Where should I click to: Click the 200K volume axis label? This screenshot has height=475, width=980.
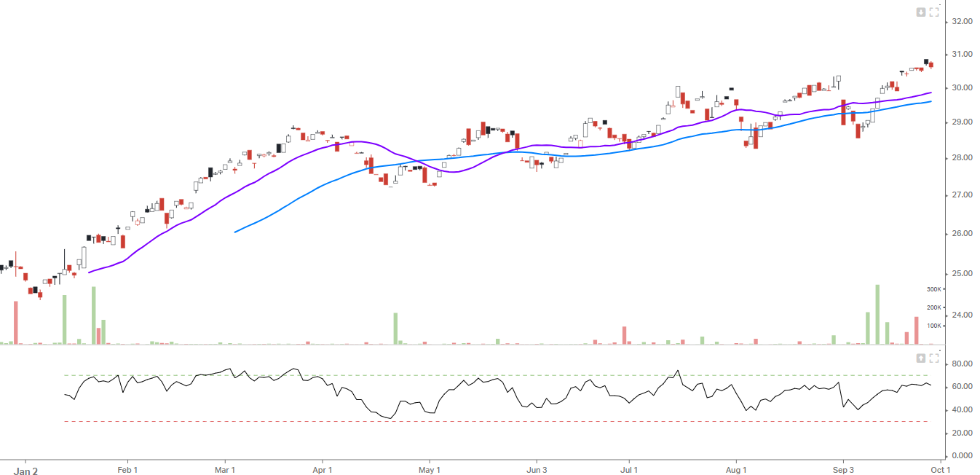[x=934, y=307]
